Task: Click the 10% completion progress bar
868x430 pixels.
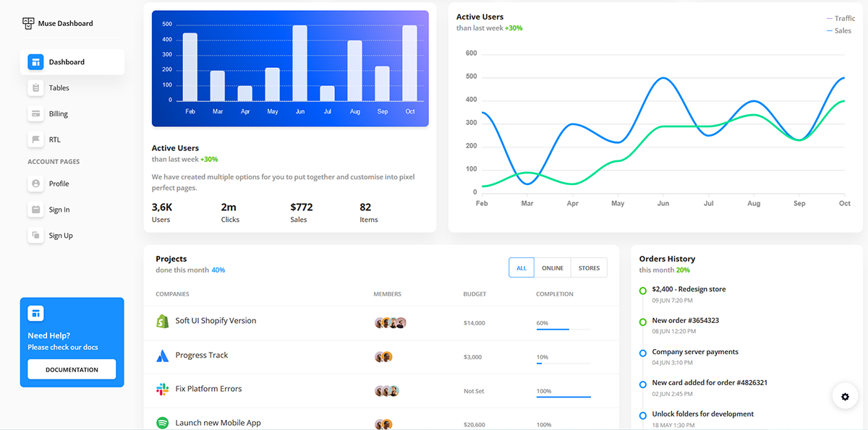Action: 563,364
